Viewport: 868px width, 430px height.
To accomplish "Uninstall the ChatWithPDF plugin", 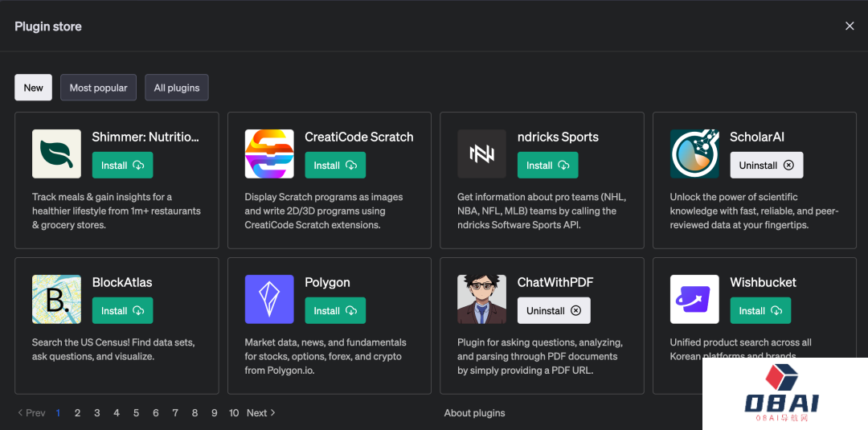I will (553, 311).
